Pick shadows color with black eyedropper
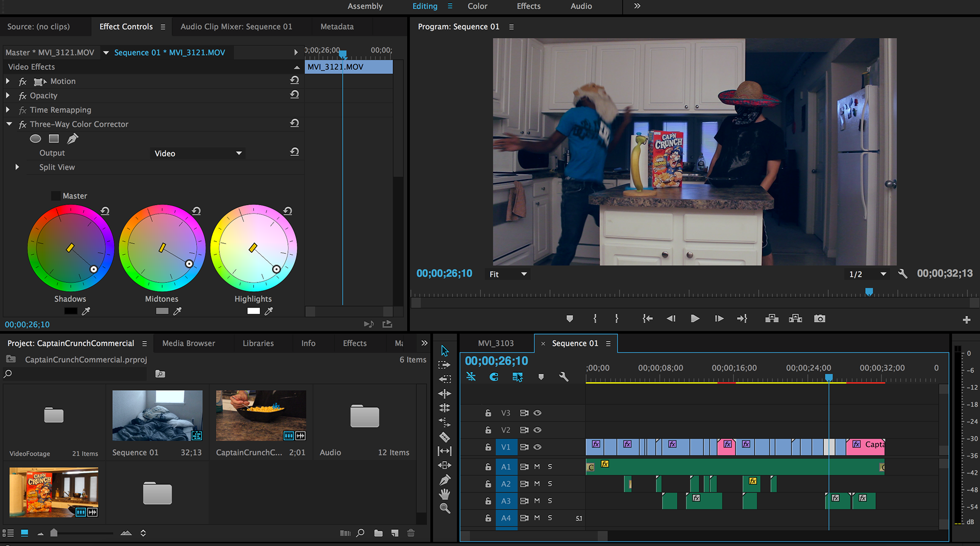Viewport: 980px width, 546px height. coord(86,311)
